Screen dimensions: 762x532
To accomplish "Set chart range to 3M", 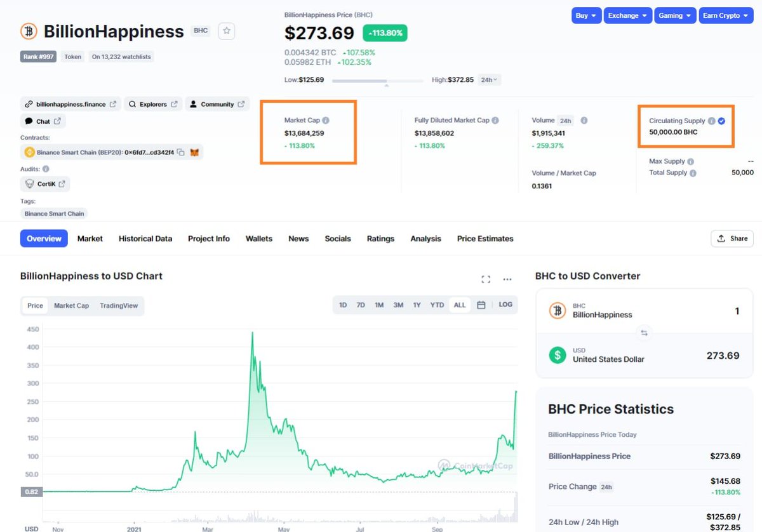I will coord(398,305).
